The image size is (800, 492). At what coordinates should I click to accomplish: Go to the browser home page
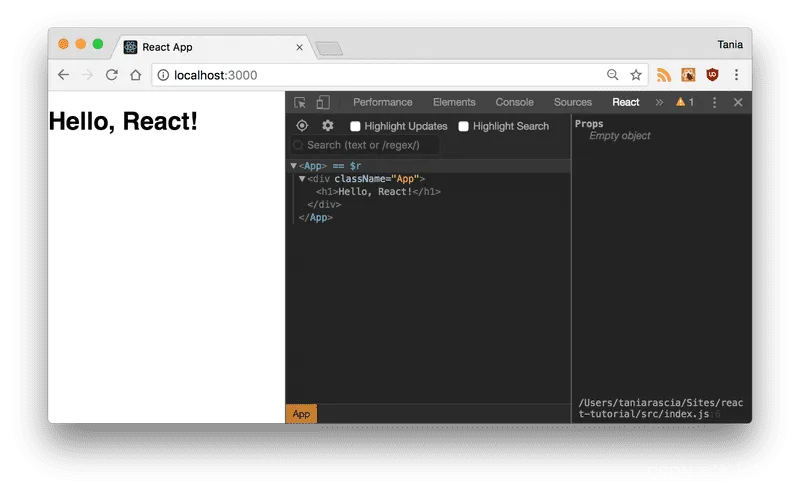click(135, 75)
